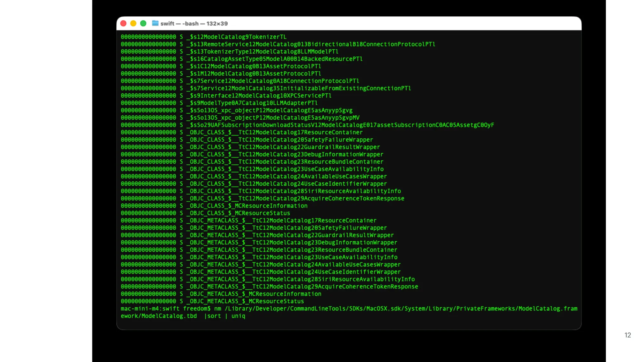This screenshot has width=644, height=362.
Task: Click the blue folder icon in title bar
Action: 155,23
